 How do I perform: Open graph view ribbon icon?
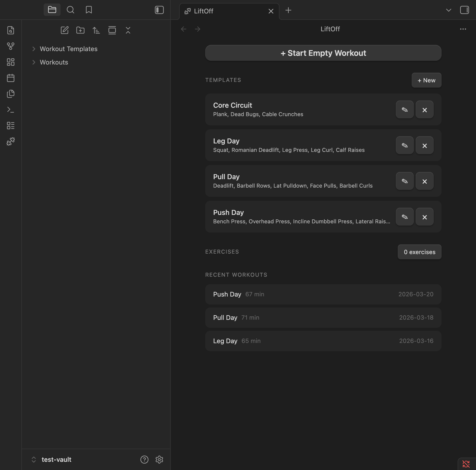pos(11,46)
